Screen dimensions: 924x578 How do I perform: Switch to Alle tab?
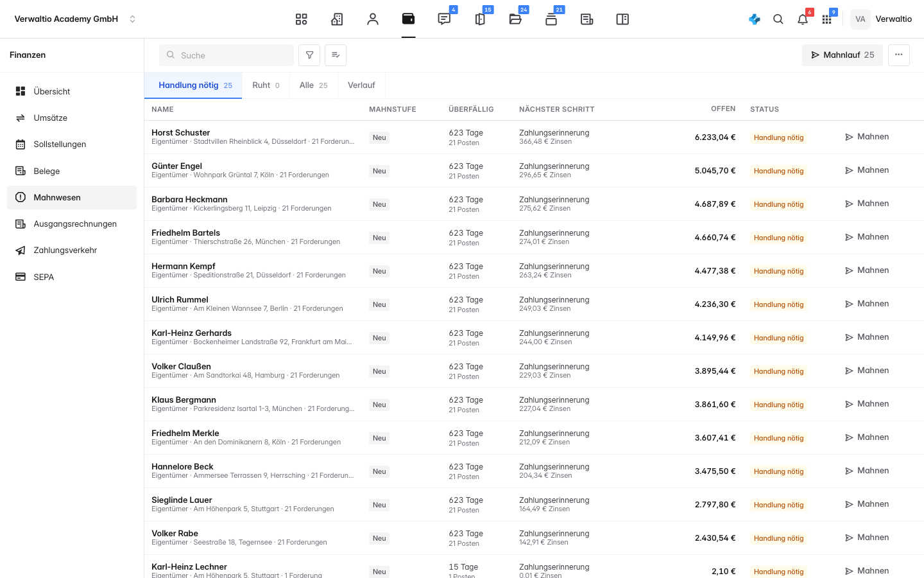point(313,85)
